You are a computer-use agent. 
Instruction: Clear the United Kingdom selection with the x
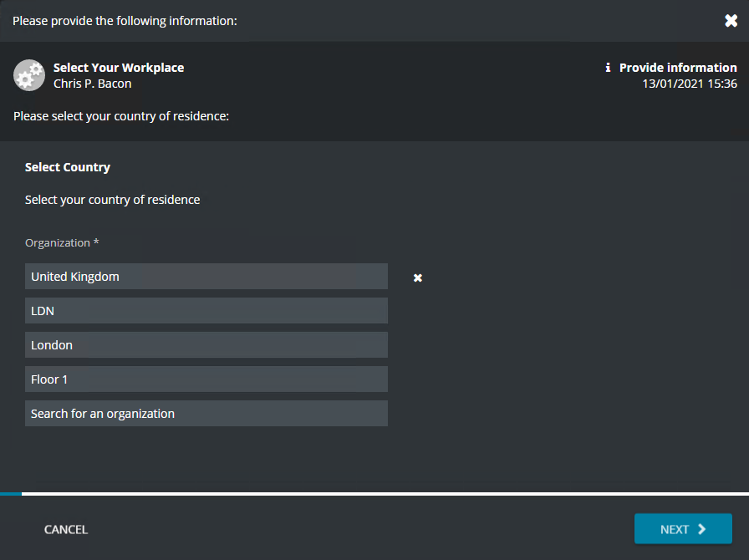click(x=418, y=277)
